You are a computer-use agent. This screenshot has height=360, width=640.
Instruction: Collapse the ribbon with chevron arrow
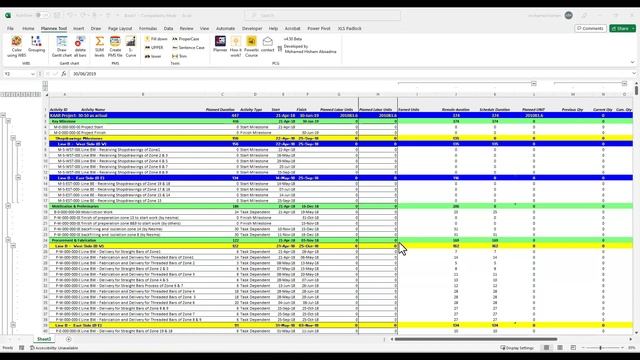tap(632, 63)
